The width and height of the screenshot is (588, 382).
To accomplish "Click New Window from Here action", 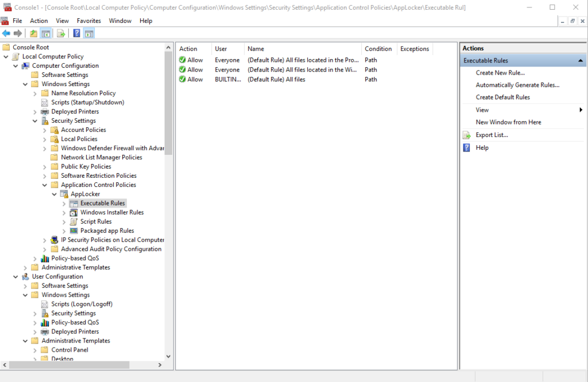I will coord(509,122).
